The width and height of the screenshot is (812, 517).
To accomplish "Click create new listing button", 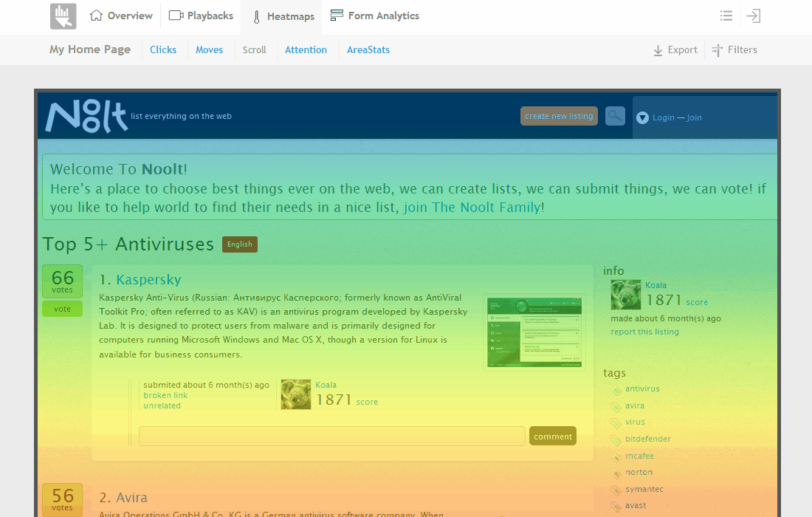I will pos(559,116).
